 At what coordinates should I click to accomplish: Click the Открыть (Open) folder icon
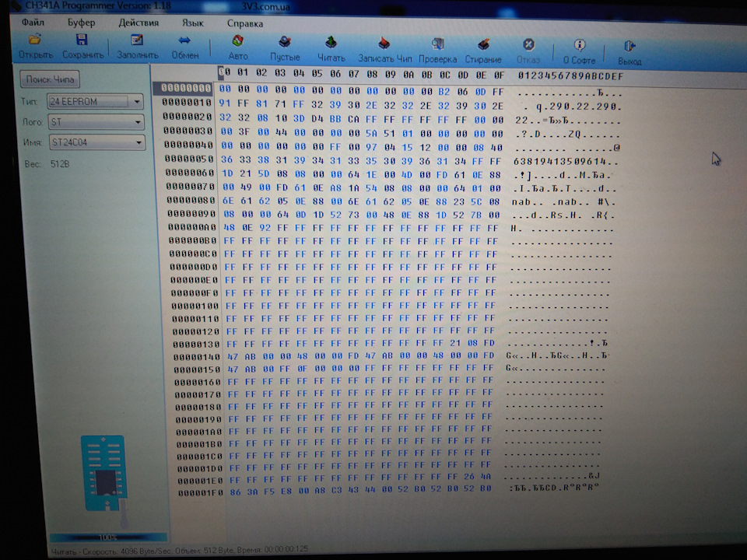(35, 40)
